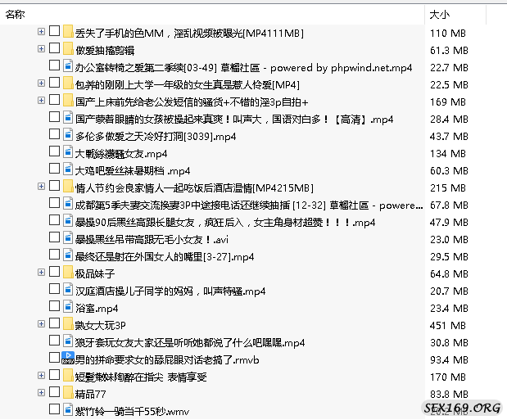The image size is (507, 420).
Task: Click the folder icon of the 215 MB item
Action: tap(68, 187)
